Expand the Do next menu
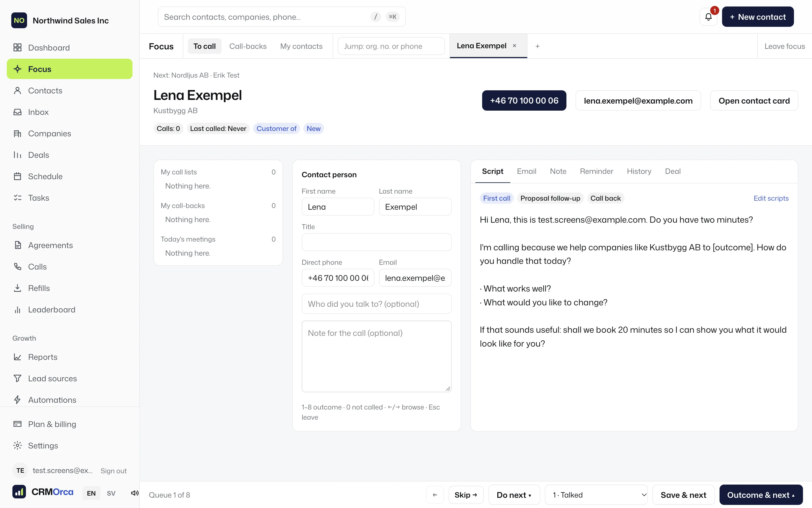The width and height of the screenshot is (812, 508). point(514,495)
